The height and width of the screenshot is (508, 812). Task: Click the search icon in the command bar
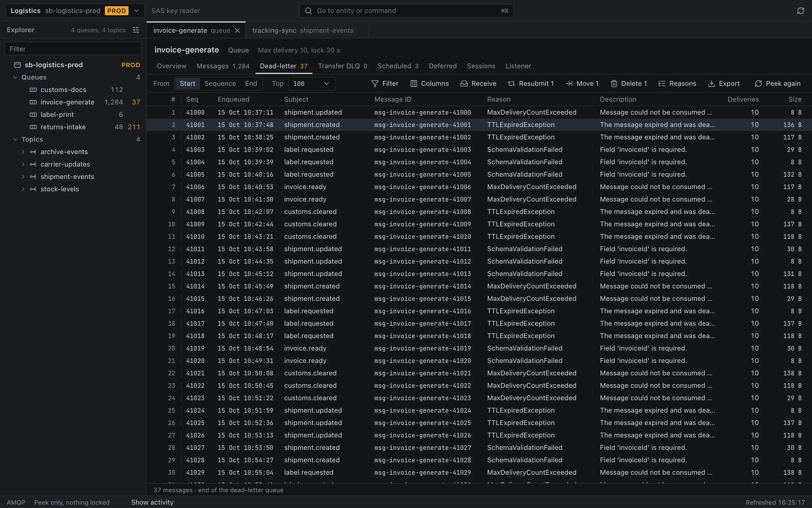click(308, 11)
